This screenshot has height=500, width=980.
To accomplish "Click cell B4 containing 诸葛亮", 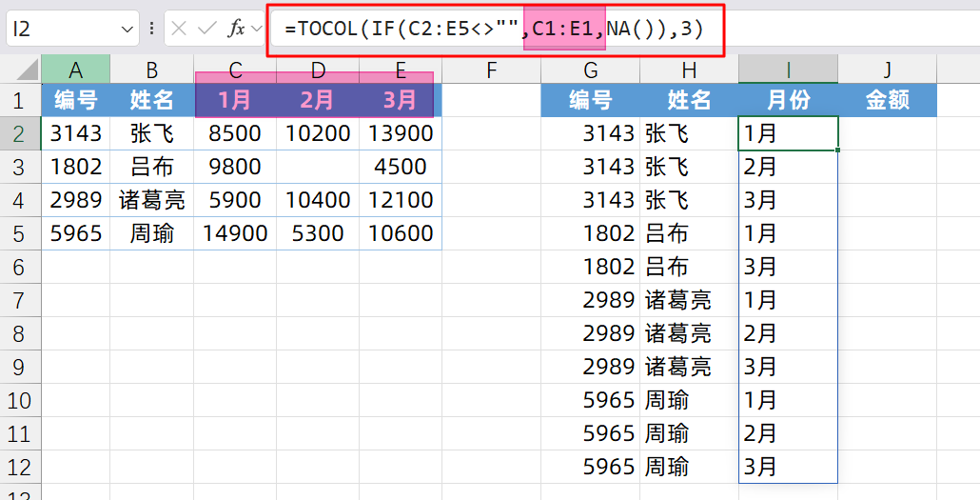I will pos(152,200).
